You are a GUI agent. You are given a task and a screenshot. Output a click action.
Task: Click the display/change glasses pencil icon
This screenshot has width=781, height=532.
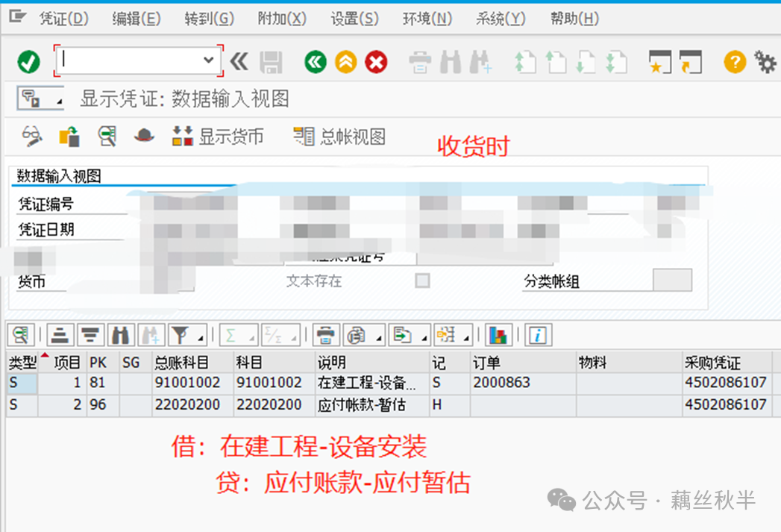coord(32,136)
